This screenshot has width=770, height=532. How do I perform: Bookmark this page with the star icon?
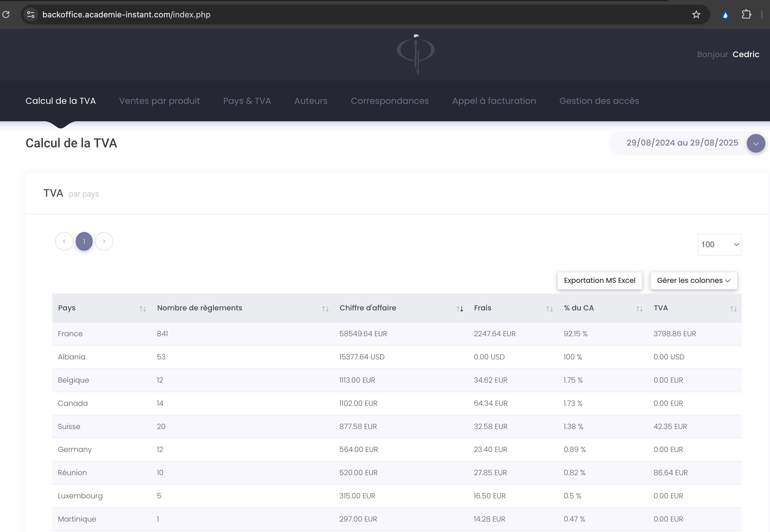point(696,14)
